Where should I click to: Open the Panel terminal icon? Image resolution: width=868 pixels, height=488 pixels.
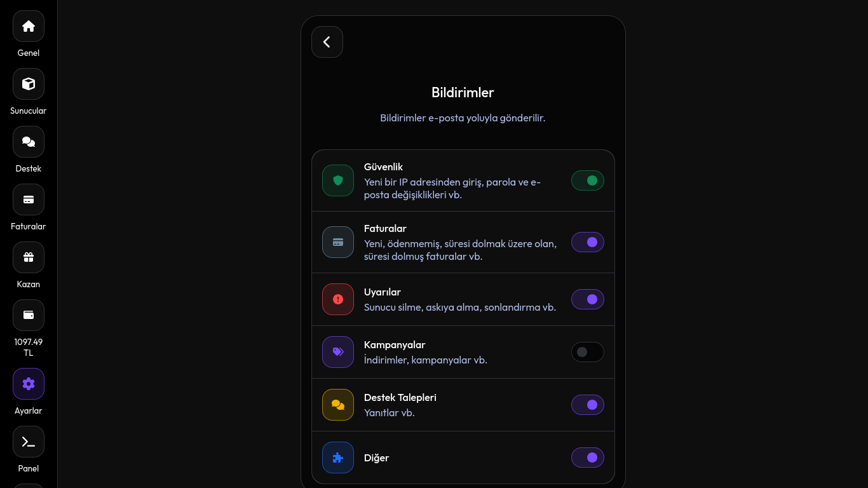coord(28,442)
